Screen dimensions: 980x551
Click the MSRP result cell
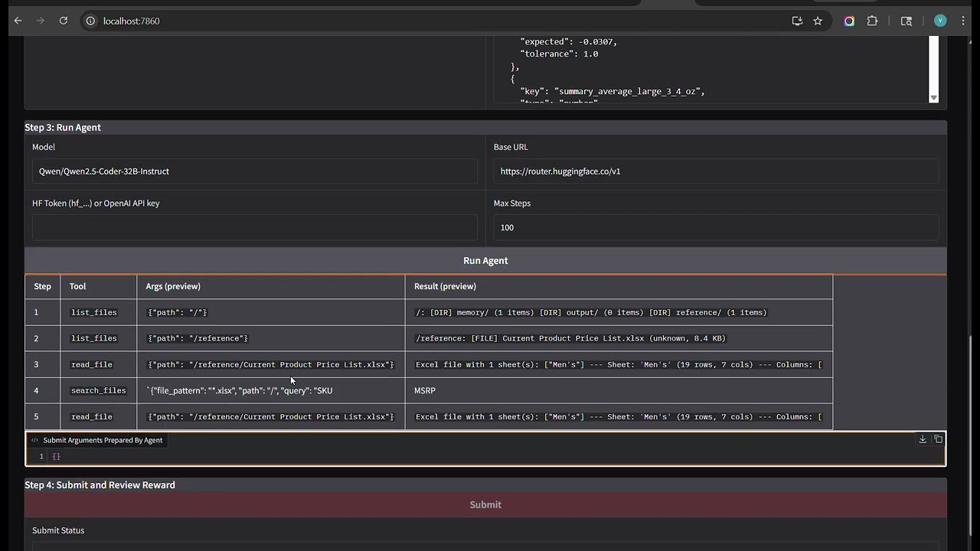(x=619, y=390)
